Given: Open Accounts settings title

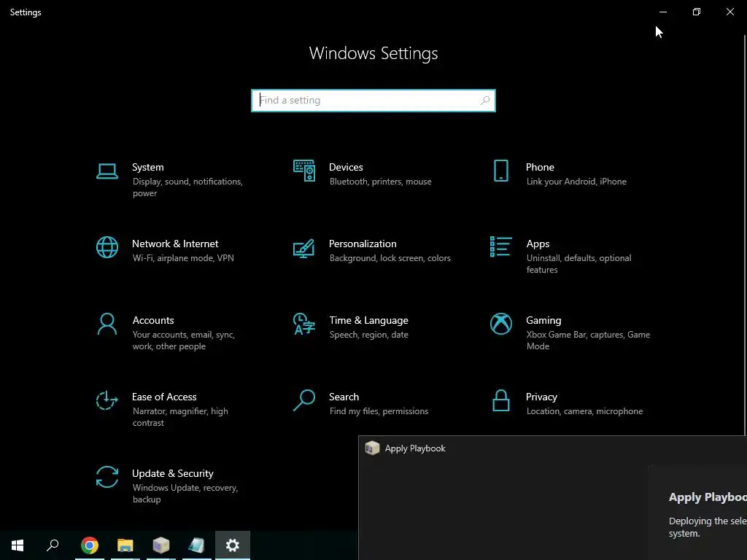Looking at the screenshot, I should [x=153, y=321].
